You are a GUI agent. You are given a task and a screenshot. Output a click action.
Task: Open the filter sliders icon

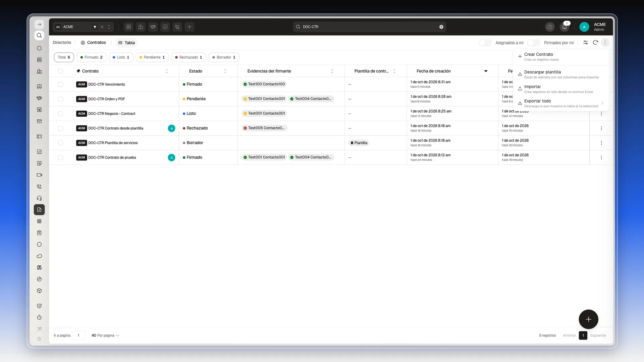pos(585,43)
